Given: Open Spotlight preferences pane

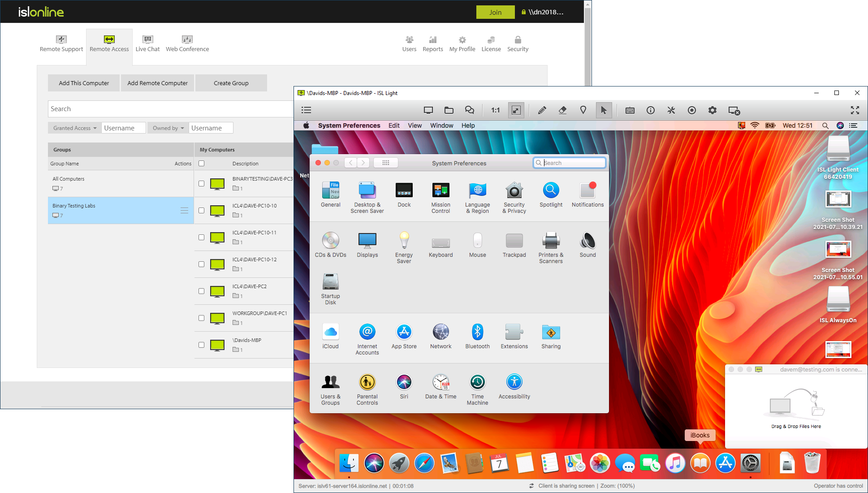Looking at the screenshot, I should [551, 195].
